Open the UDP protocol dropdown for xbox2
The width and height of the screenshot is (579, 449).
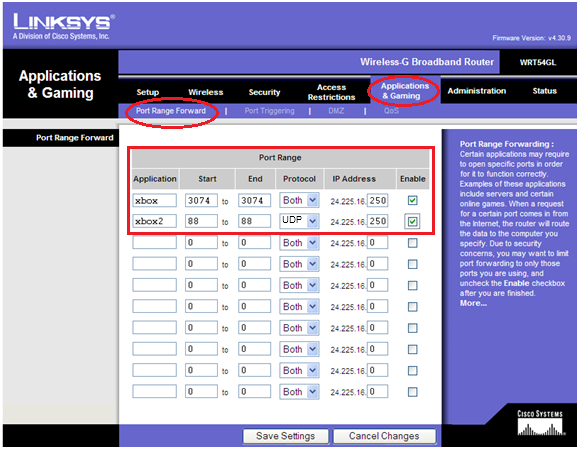[299, 221]
